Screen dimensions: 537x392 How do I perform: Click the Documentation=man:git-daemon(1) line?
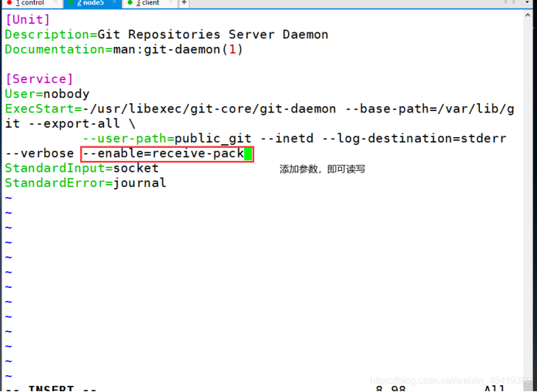pos(124,49)
